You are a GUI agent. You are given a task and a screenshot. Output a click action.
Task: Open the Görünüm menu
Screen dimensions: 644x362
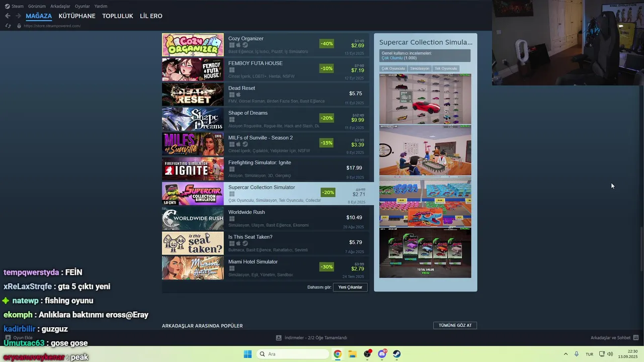[x=37, y=6]
